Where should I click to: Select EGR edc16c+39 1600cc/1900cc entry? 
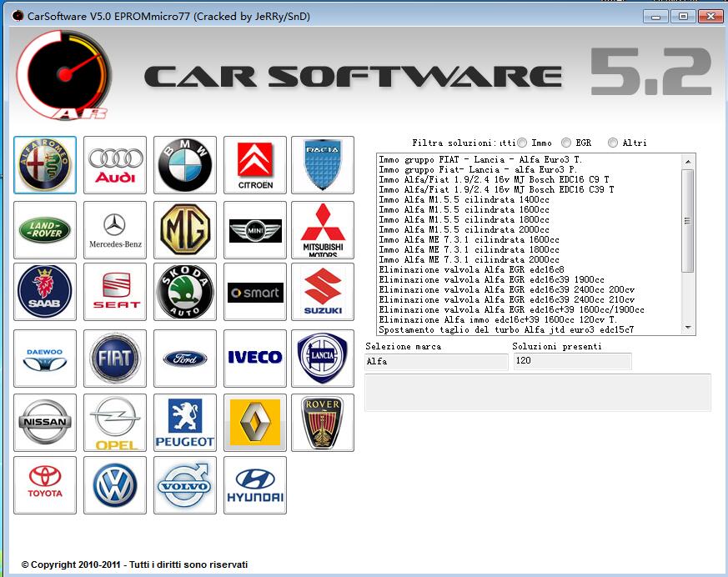point(511,309)
